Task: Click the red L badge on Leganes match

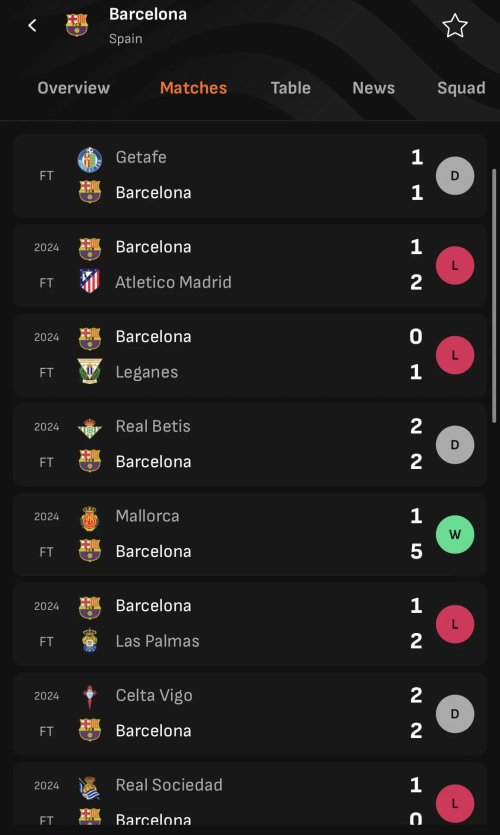Action: [455, 355]
